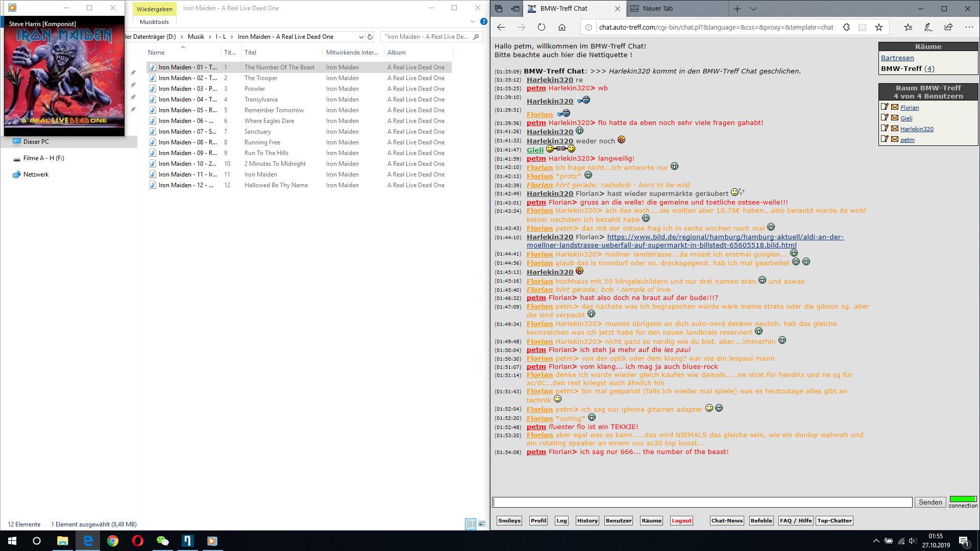980x551 pixels.
Task: Open the Edge web notes pen
Action: pyautogui.click(x=928, y=27)
